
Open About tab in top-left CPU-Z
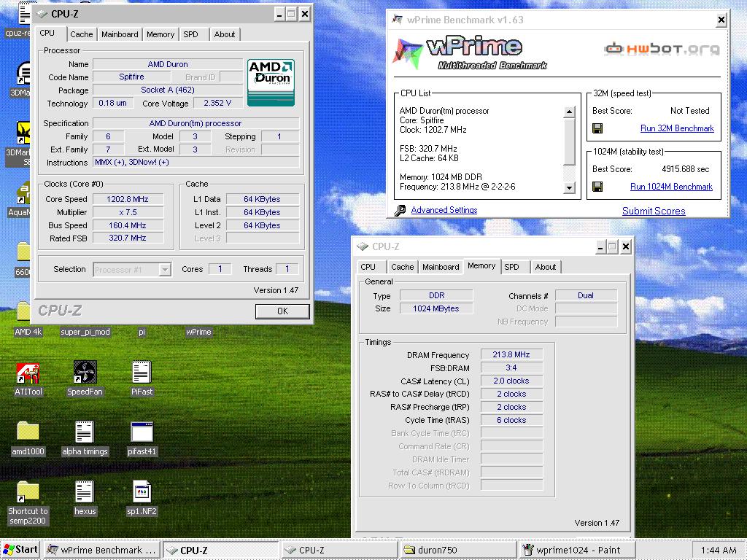[225, 34]
